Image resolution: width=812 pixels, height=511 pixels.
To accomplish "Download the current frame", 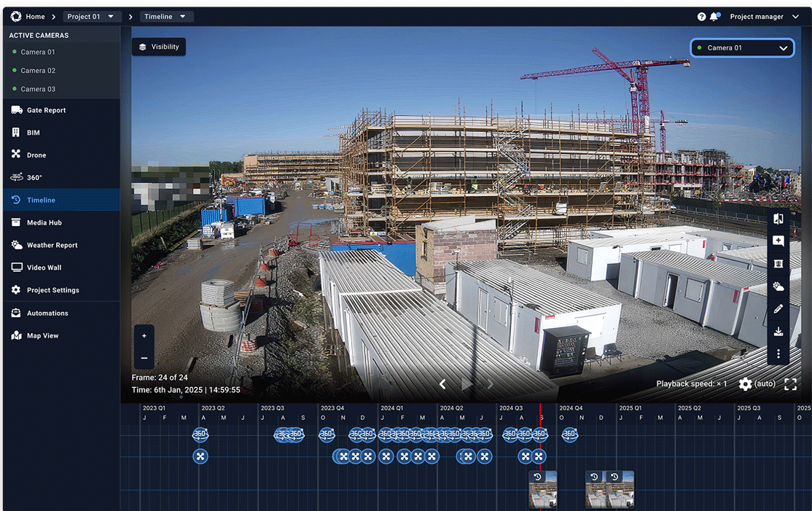I will tap(778, 331).
